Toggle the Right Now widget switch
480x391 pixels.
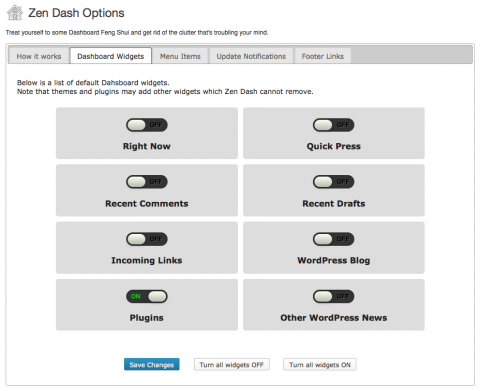[147, 125]
